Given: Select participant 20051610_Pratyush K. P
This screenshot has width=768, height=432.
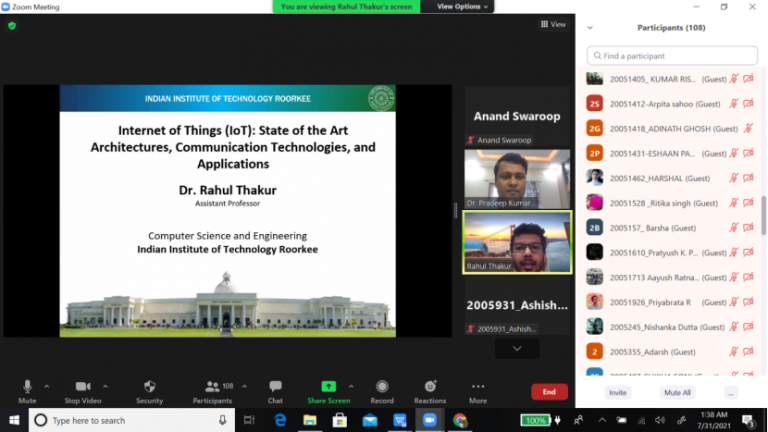Looking at the screenshot, I should tap(670, 253).
